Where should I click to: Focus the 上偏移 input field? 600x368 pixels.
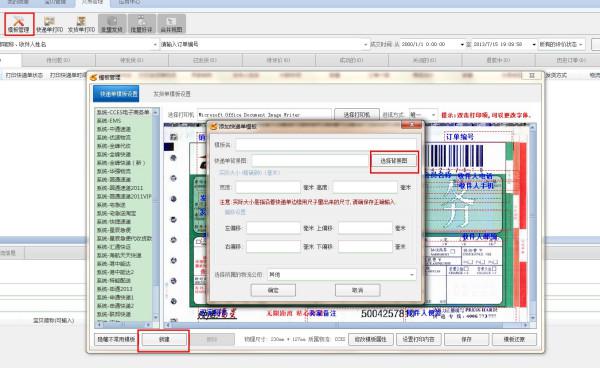click(365, 228)
